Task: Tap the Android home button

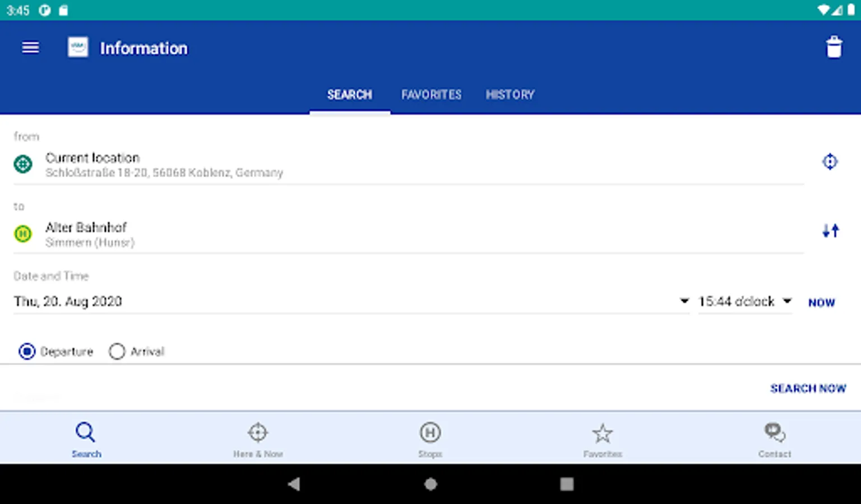Action: [430, 484]
